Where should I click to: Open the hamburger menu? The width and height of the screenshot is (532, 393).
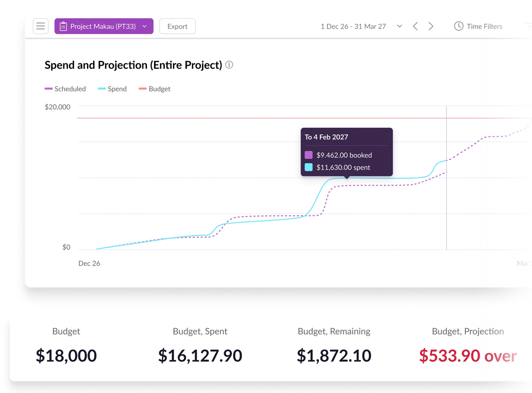point(40,26)
